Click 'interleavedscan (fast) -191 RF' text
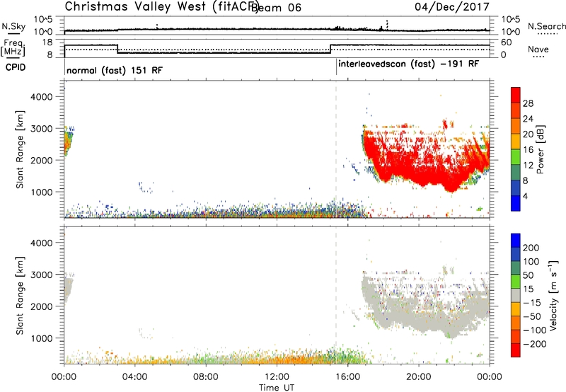Screen dimensions: 566x392 tap(409, 64)
